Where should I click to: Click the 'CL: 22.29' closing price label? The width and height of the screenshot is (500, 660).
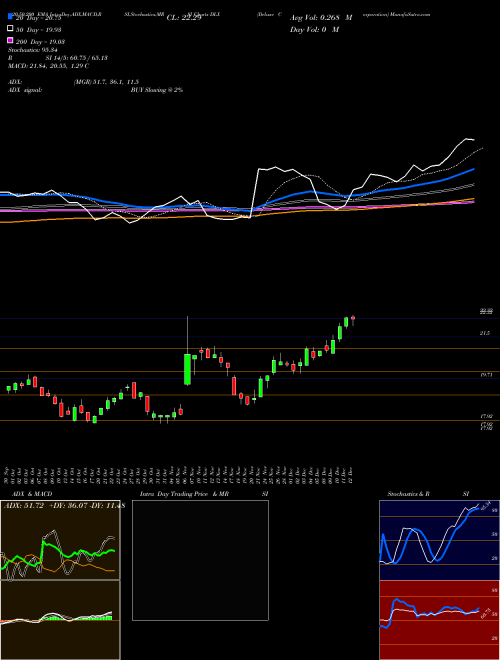coord(184,18)
